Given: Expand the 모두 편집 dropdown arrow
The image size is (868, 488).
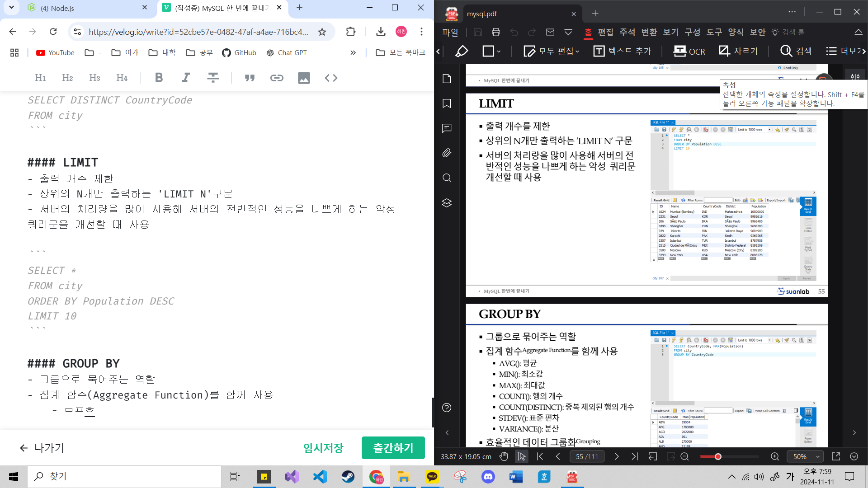Looking at the screenshot, I should point(577,52).
